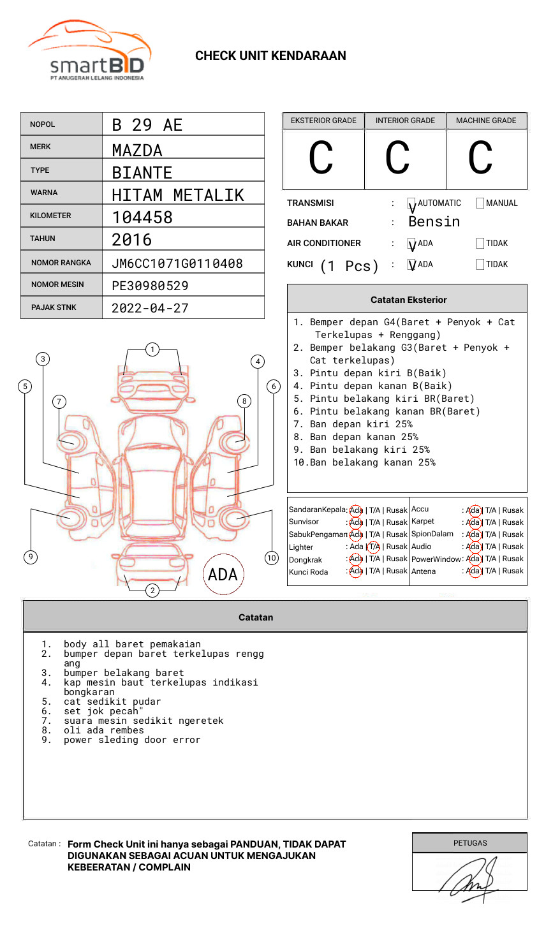Image resolution: width=560 pixels, height=926 pixels.
Task: Select car diagram marker number 4
Action: point(258,362)
